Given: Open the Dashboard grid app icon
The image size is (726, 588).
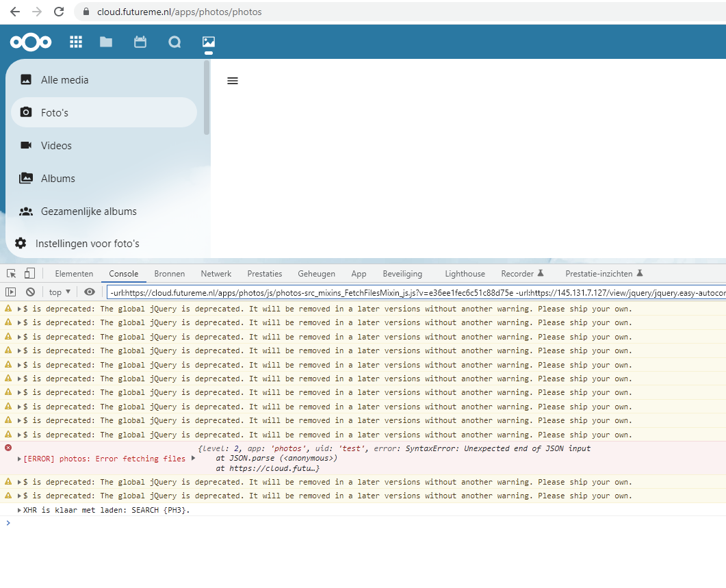Looking at the screenshot, I should 76,42.
